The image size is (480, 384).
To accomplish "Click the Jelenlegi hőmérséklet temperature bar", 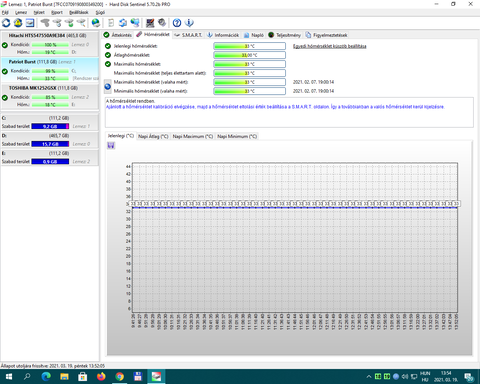I will (249, 46).
